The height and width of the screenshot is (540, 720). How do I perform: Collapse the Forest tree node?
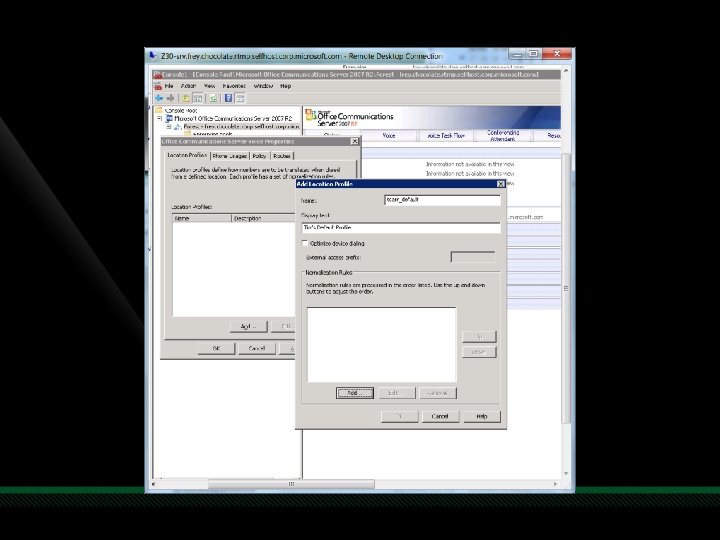click(169, 126)
